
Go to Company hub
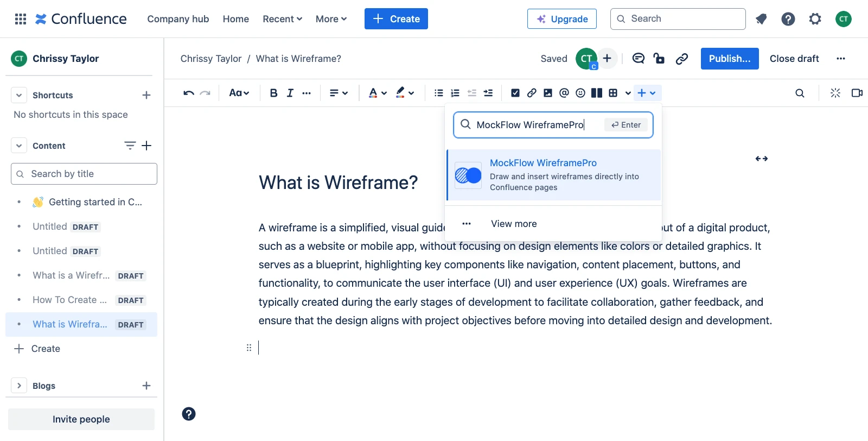click(178, 19)
